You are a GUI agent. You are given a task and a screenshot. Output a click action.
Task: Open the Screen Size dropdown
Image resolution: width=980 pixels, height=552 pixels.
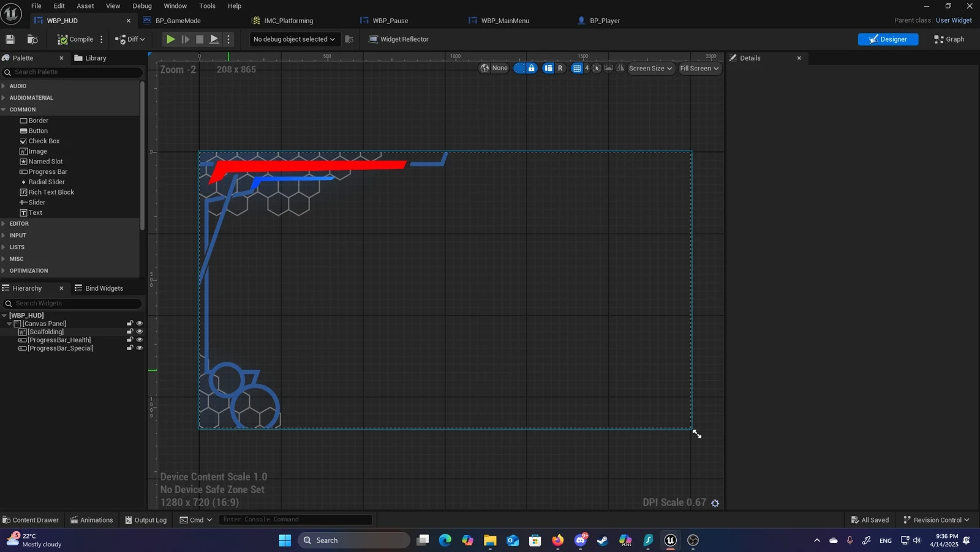coord(650,68)
